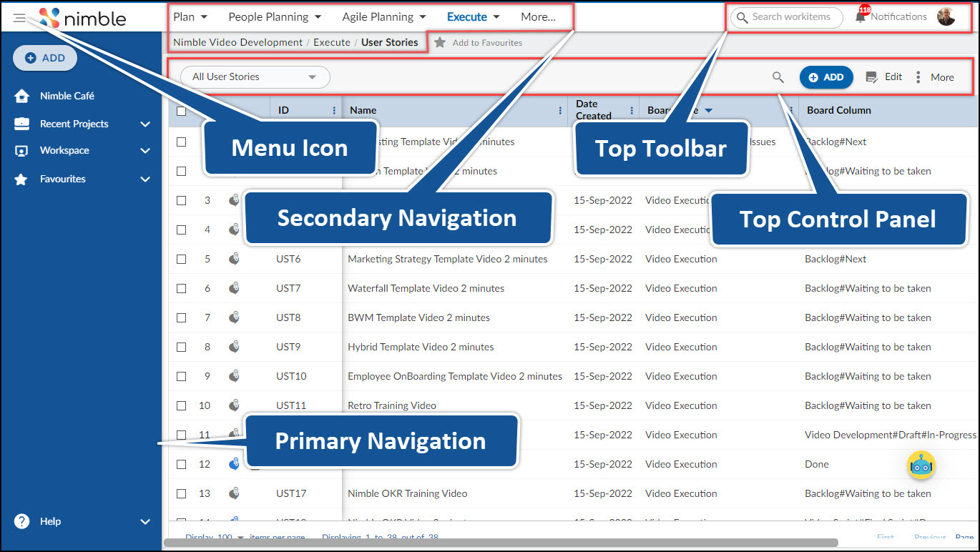
Task: Click the blue ADD button
Action: pos(826,77)
